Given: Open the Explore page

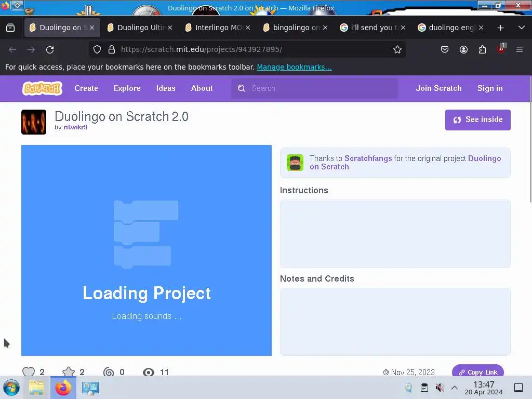Looking at the screenshot, I should pyautogui.click(x=127, y=88).
